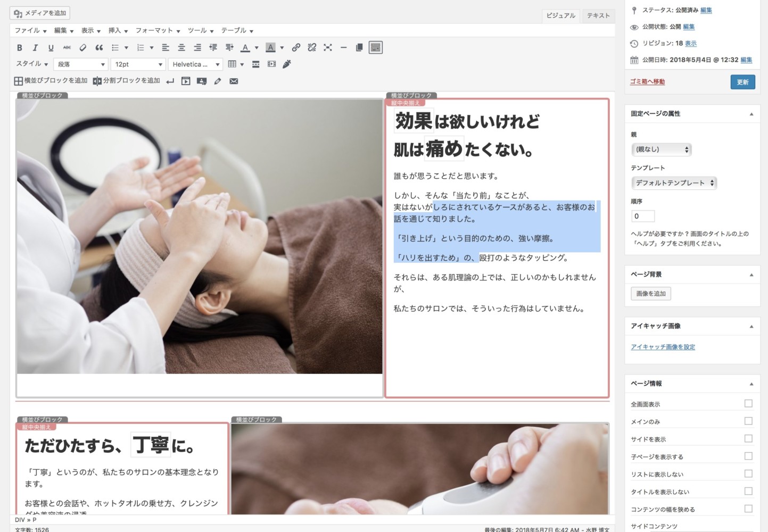
Task: Increase the indent
Action: [x=229, y=48]
